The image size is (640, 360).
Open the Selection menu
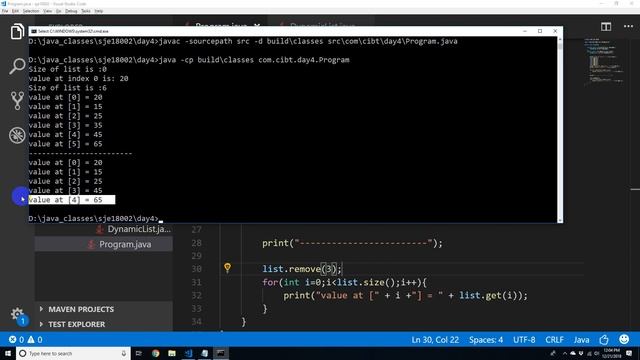pos(31,11)
